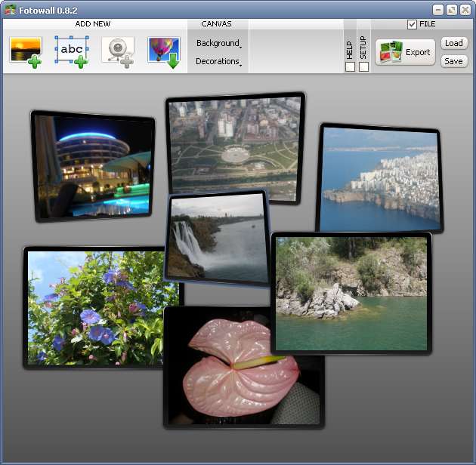Close the Fotowall window
The width and height of the screenshot is (476, 465).
pos(465,11)
